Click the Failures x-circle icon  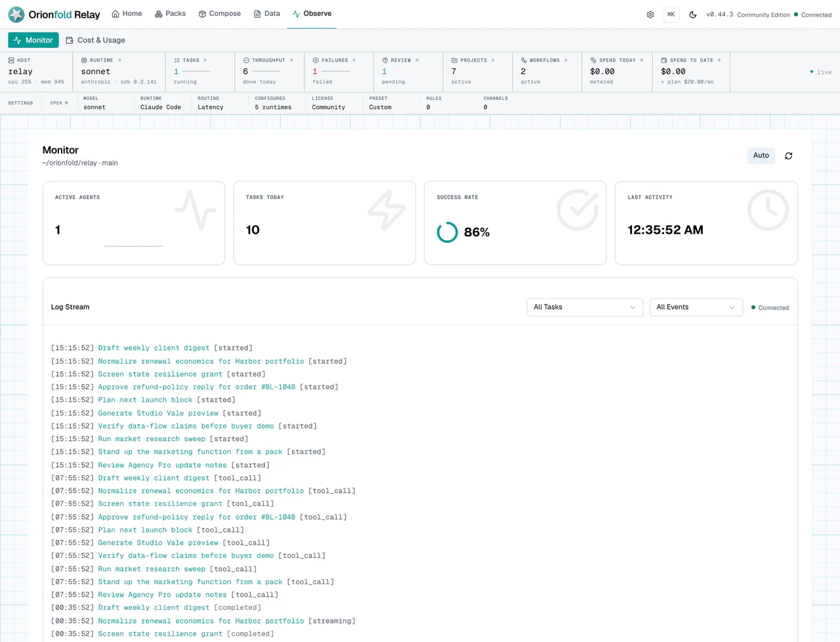(x=316, y=60)
